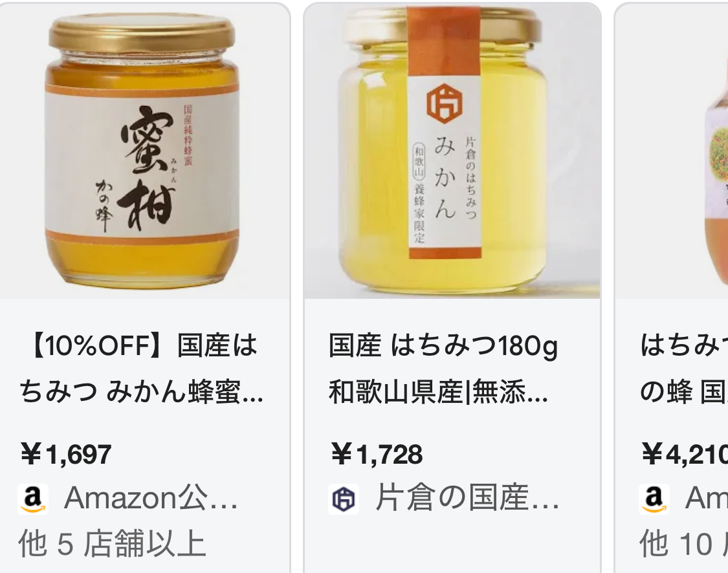
Task: Click the Amazon icon under the ¥1,697 product
Action: 32,499
